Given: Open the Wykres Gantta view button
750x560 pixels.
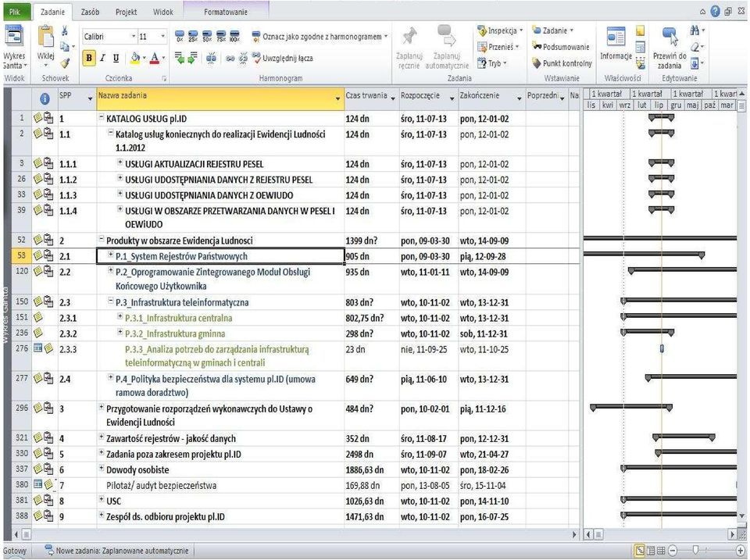Looking at the screenshot, I should (x=12, y=47).
